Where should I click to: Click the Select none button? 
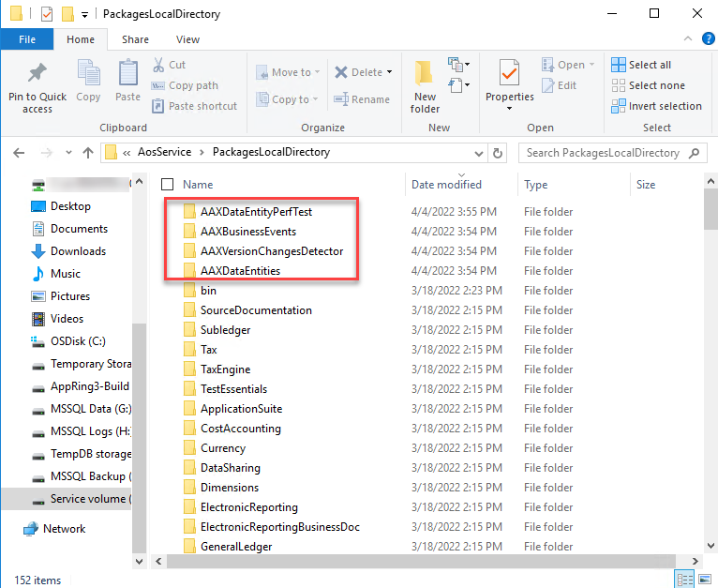(x=649, y=85)
